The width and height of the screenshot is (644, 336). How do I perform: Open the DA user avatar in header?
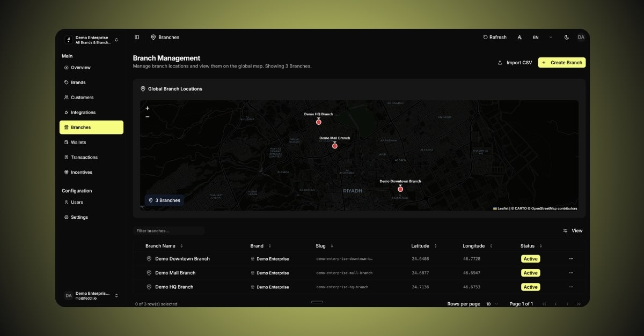point(581,38)
